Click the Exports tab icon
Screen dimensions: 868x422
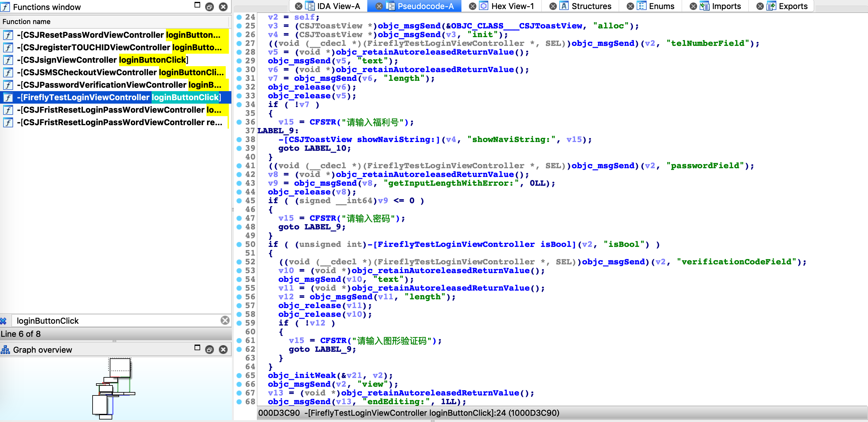coord(771,6)
